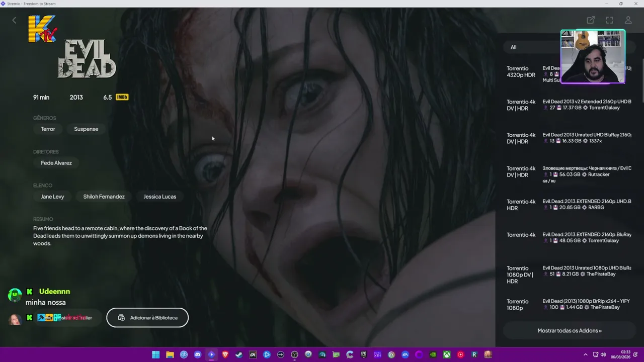
Task: Select the 1.44 GB YIFY stream
Action: click(x=570, y=305)
